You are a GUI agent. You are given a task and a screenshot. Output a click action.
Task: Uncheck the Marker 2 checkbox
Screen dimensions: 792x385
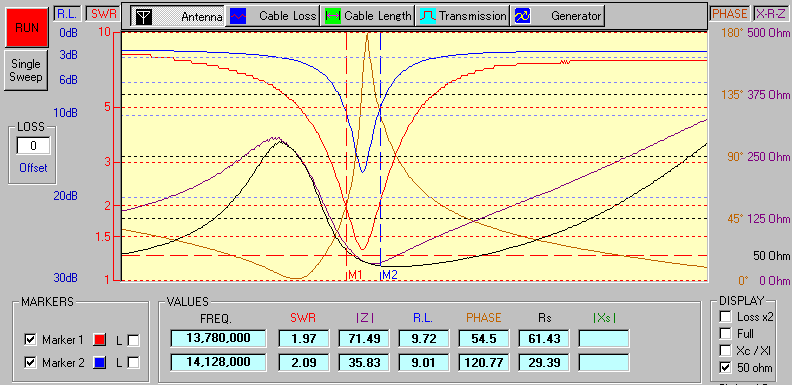[x=30, y=363]
